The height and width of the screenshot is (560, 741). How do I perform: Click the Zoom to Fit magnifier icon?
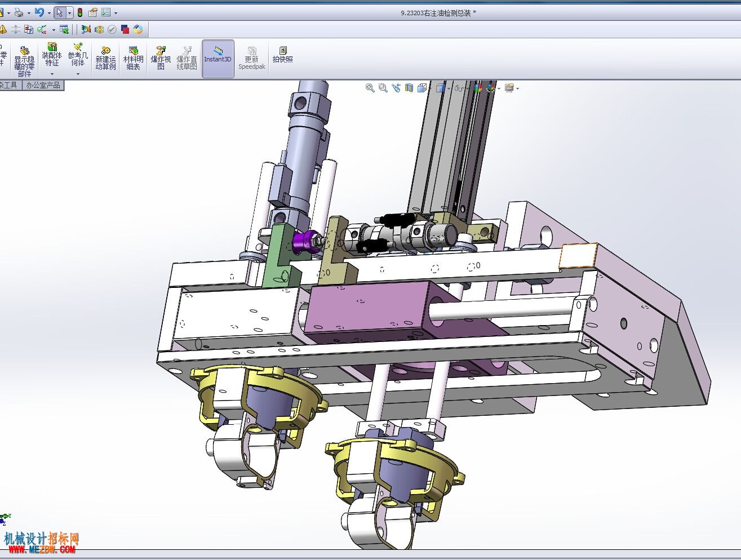tap(370, 88)
